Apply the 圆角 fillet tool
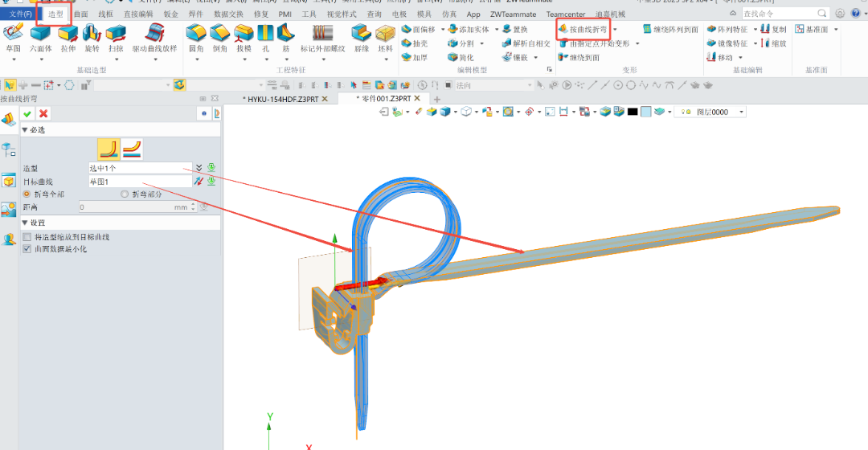This screenshot has width=868, height=450. tap(197, 38)
